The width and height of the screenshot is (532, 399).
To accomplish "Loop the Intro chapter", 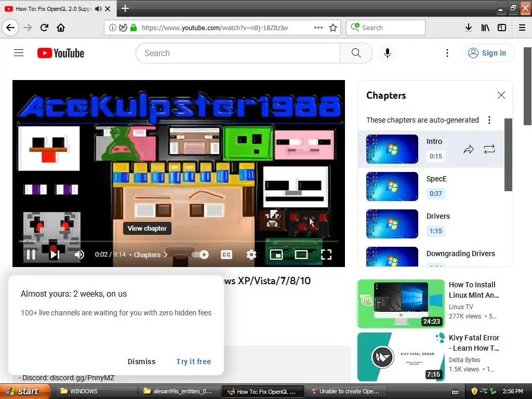I will point(489,149).
